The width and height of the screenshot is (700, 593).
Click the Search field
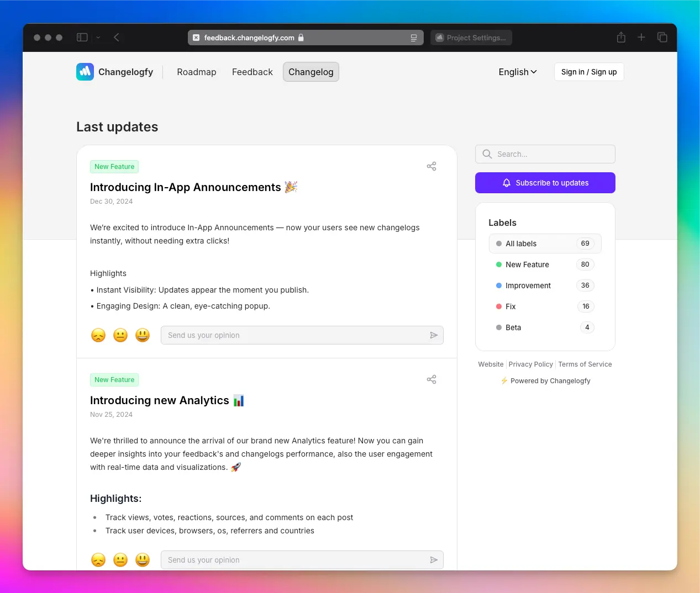545,154
